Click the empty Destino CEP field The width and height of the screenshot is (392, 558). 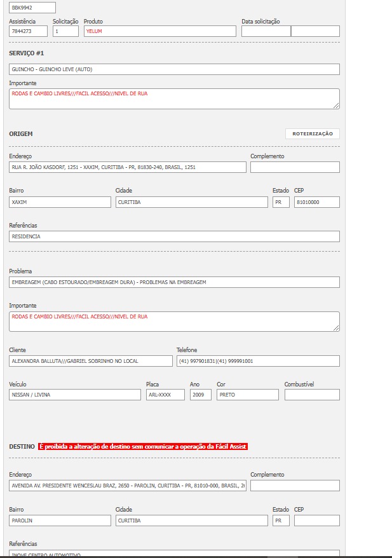point(317,521)
